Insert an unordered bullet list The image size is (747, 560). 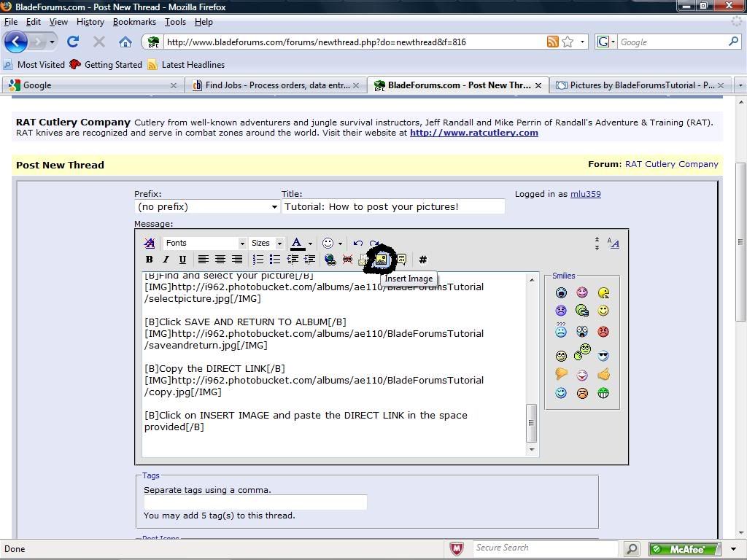[x=275, y=260]
